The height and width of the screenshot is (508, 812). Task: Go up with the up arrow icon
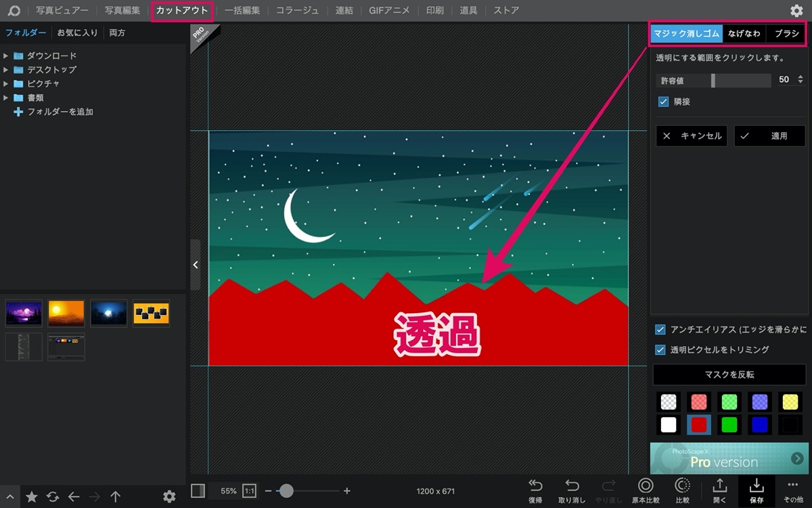(x=116, y=496)
